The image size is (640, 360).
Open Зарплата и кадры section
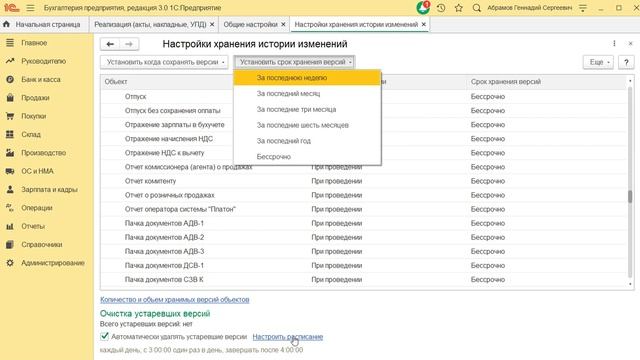(x=49, y=189)
